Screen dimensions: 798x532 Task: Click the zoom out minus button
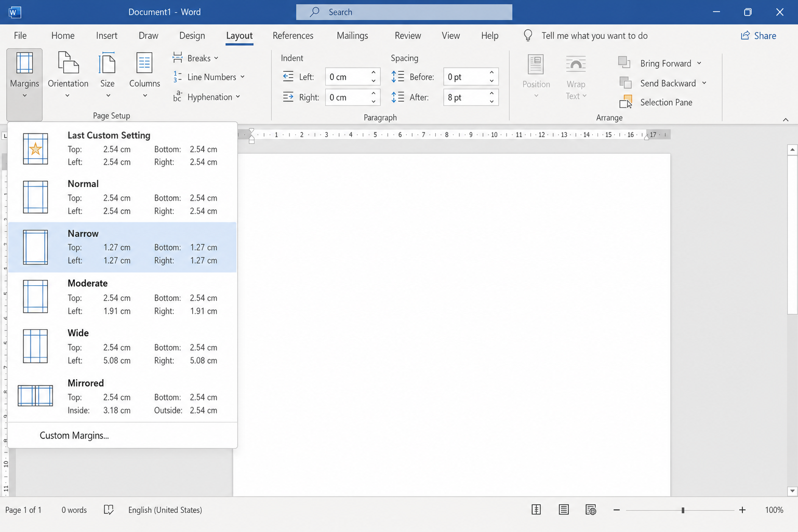[617, 510]
